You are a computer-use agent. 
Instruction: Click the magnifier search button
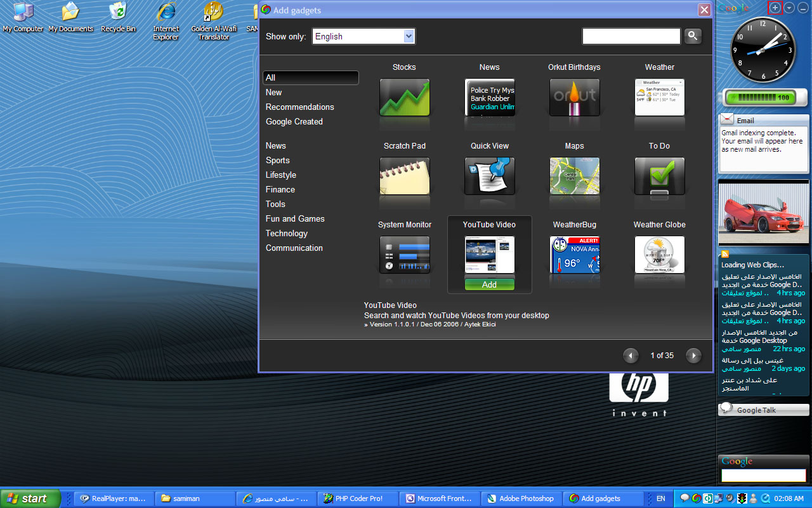[693, 36]
